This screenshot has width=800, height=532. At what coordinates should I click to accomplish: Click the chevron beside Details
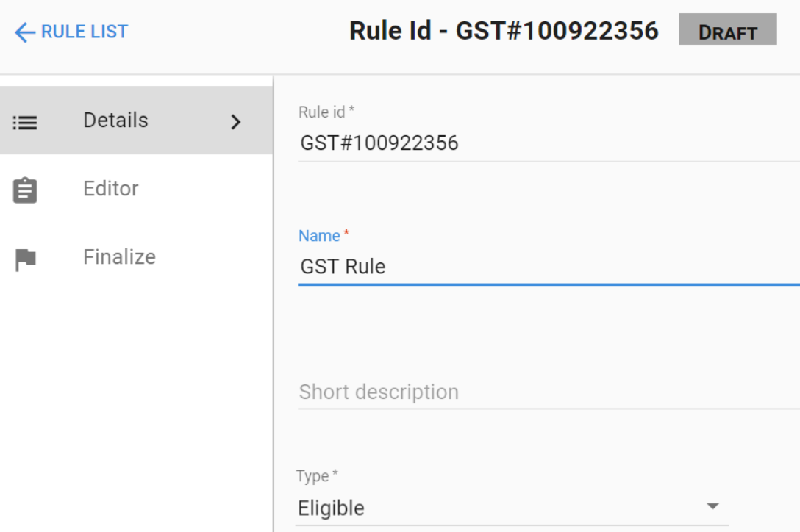point(235,122)
